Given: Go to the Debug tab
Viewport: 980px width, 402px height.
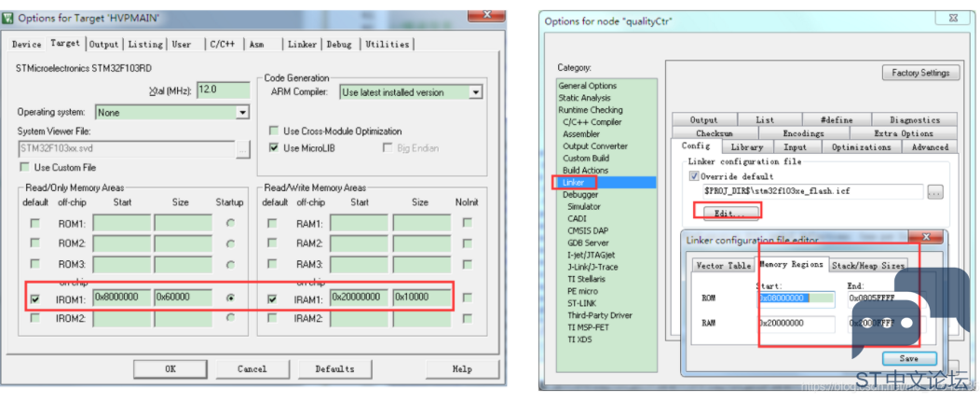Looking at the screenshot, I should (x=339, y=45).
